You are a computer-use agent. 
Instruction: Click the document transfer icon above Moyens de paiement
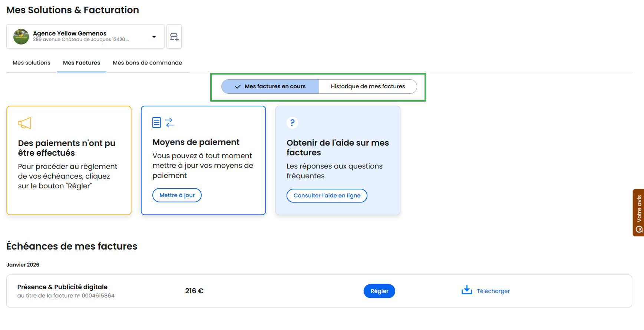(163, 122)
